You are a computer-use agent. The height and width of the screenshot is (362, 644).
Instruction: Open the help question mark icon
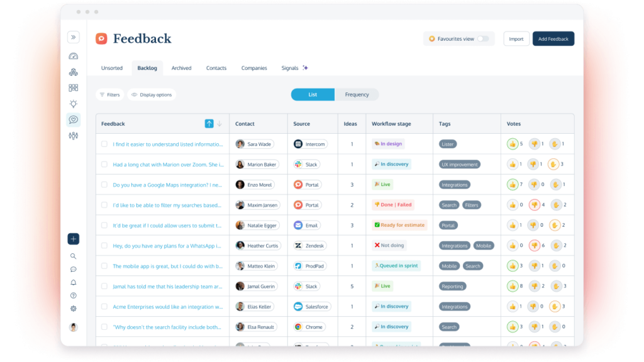73,295
